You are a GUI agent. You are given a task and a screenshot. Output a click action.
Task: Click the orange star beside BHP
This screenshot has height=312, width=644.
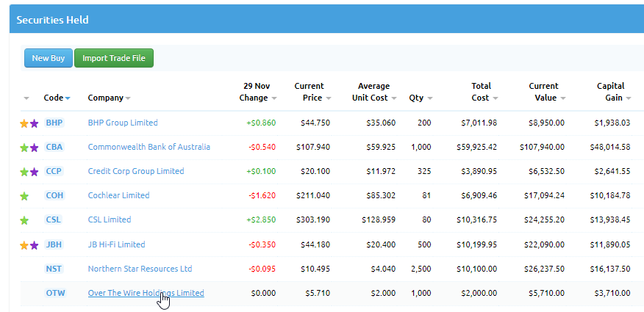[x=24, y=123]
